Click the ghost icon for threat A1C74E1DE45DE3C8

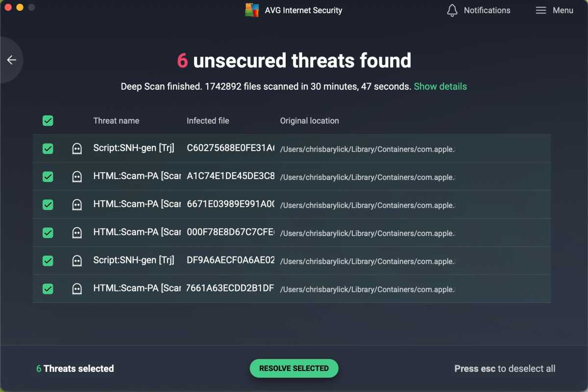pos(77,177)
